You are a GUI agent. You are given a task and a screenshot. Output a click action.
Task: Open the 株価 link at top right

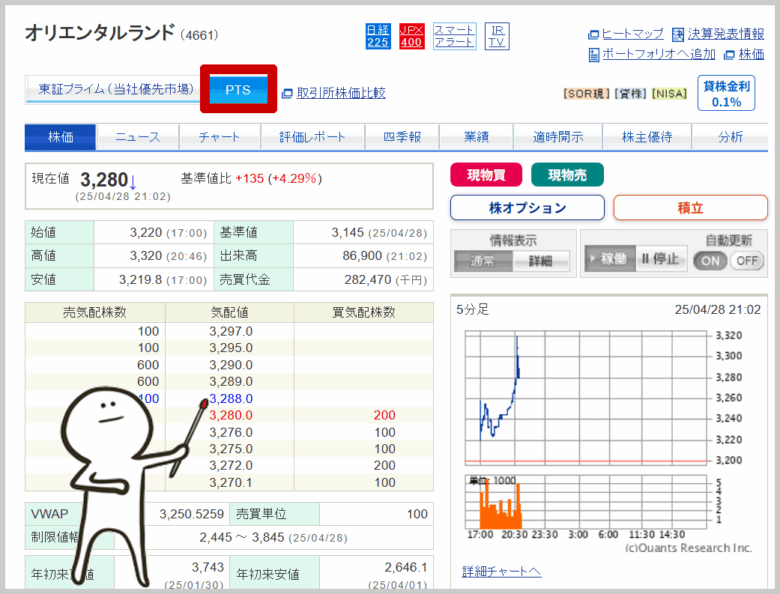pos(751,54)
